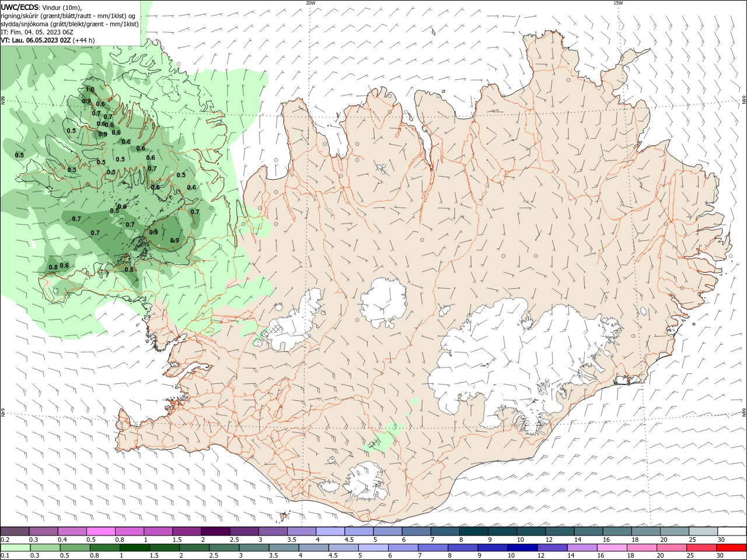Click the 'rigning/skúrir' legend description line

[x=69, y=16]
